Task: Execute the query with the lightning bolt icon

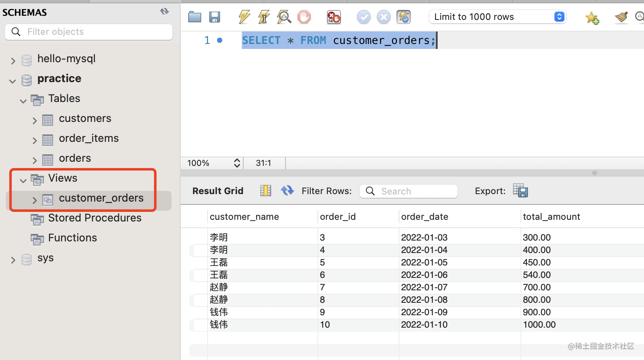Action: click(x=244, y=17)
